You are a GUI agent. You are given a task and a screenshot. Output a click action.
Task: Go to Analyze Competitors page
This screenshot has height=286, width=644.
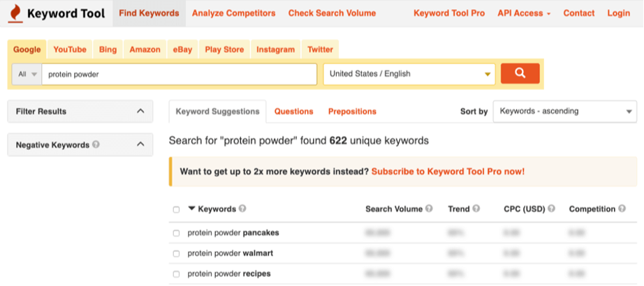tap(233, 13)
